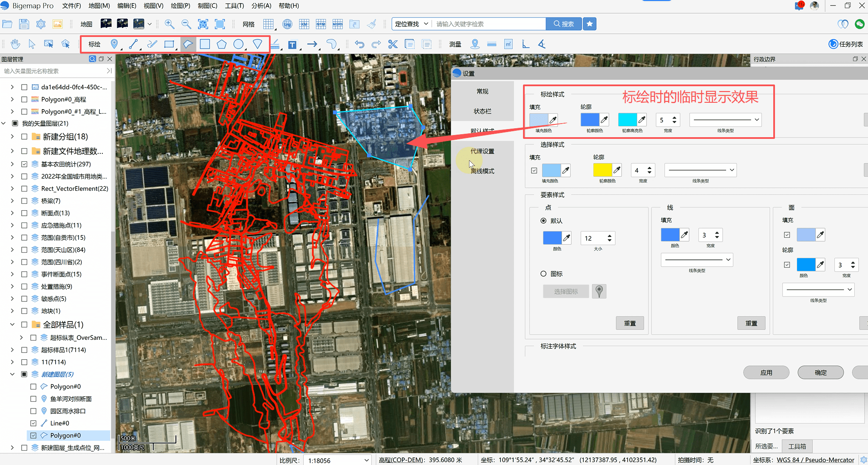The height and width of the screenshot is (465, 868).
Task: Select the pan hand tool
Action: click(15, 44)
